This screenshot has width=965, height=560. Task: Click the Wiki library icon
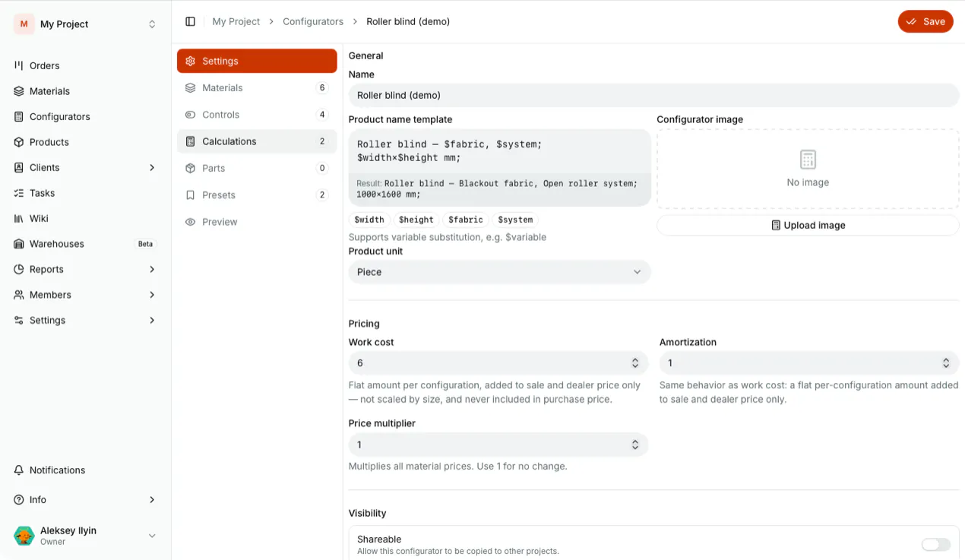coord(19,218)
